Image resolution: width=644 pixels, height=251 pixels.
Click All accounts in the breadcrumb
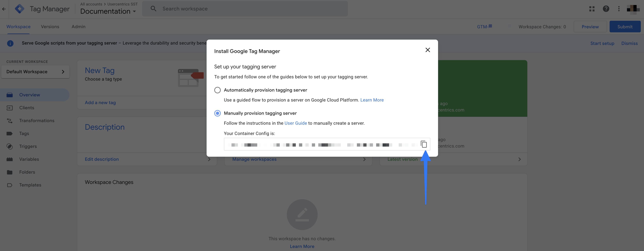pyautogui.click(x=91, y=4)
